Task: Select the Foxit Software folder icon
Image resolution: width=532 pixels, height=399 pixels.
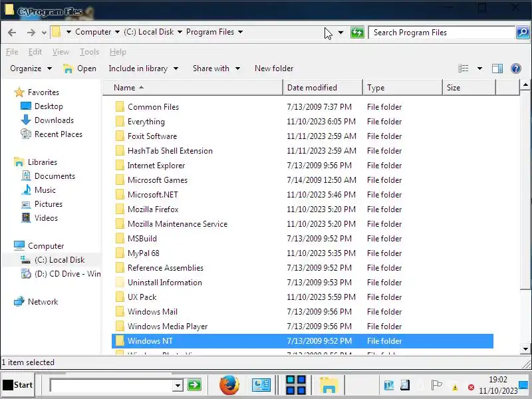Action: tap(120, 136)
